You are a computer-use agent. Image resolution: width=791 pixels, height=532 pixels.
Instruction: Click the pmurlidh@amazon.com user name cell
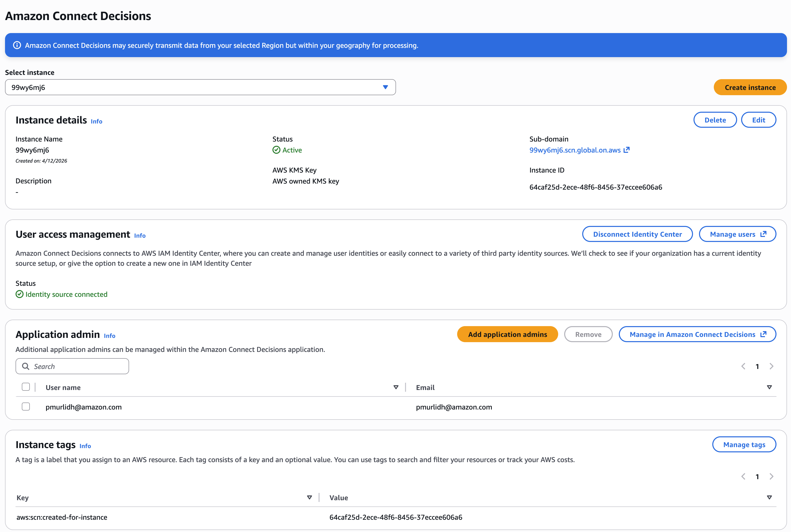(x=83, y=407)
